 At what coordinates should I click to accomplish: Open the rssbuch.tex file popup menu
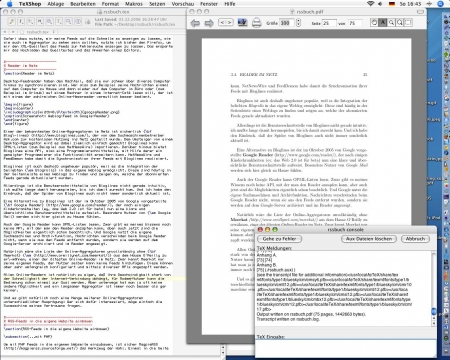coord(39,32)
